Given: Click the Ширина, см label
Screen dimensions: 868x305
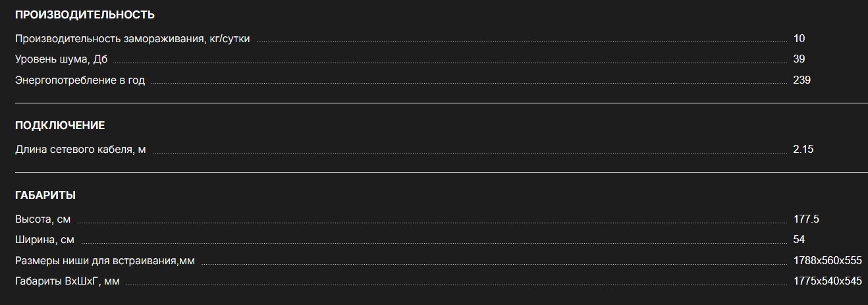Looking at the screenshot, I should click(x=45, y=240).
